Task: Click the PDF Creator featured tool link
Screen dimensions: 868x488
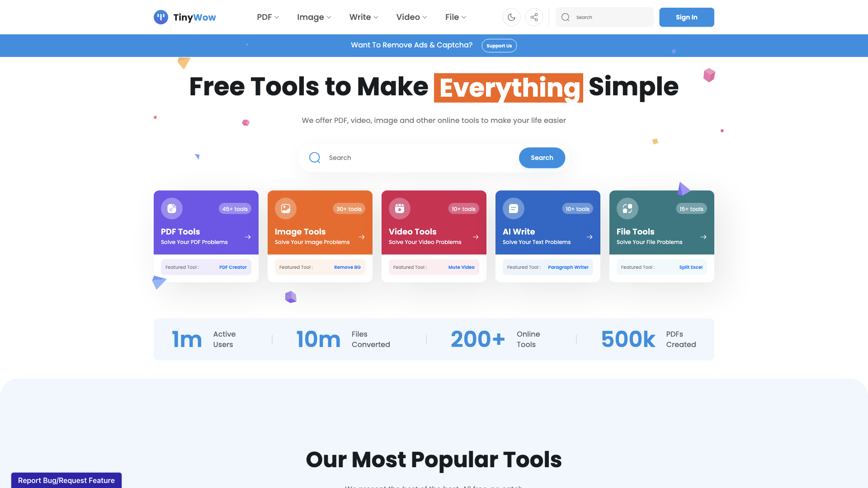Action: point(233,267)
